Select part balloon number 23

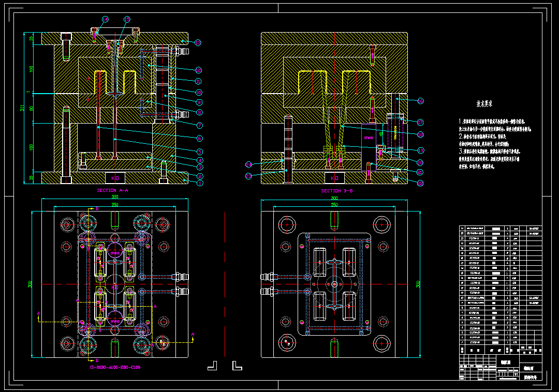(x=248, y=176)
